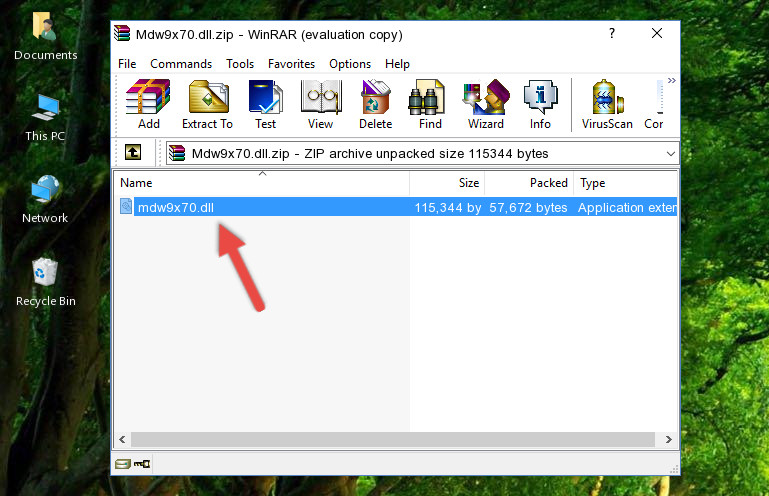Run the Test archive tool
The width and height of the screenshot is (769, 496).
265,104
